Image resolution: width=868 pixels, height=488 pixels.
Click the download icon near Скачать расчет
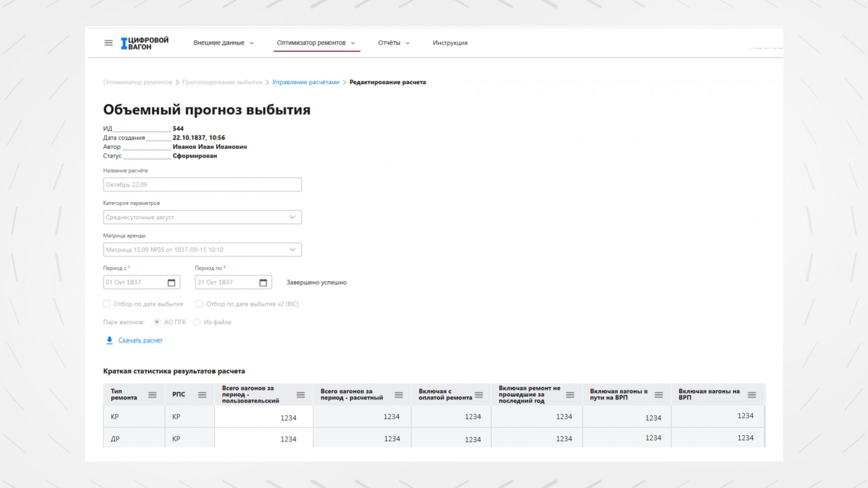coord(110,340)
